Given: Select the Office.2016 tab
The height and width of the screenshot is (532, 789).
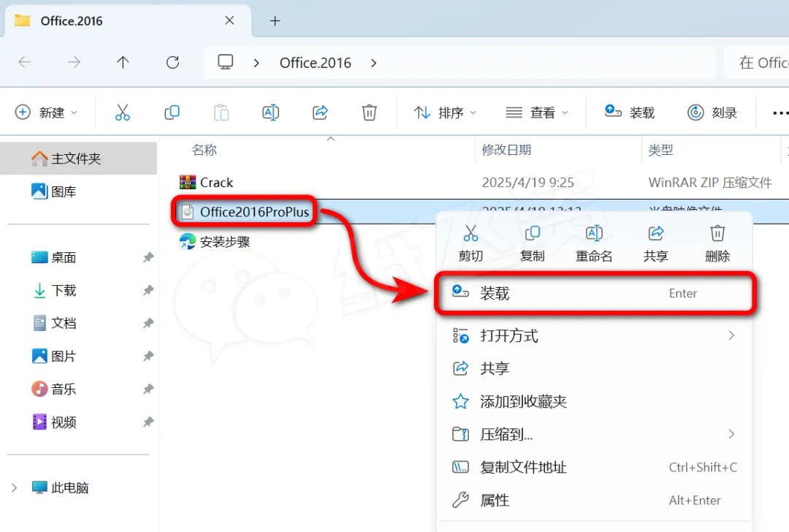Looking at the screenshot, I should pos(127,20).
